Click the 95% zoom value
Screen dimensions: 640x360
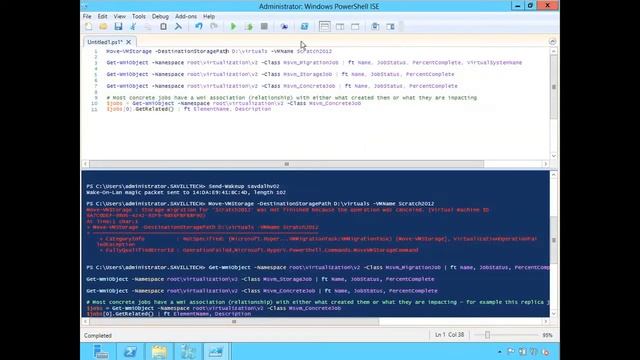point(547,335)
